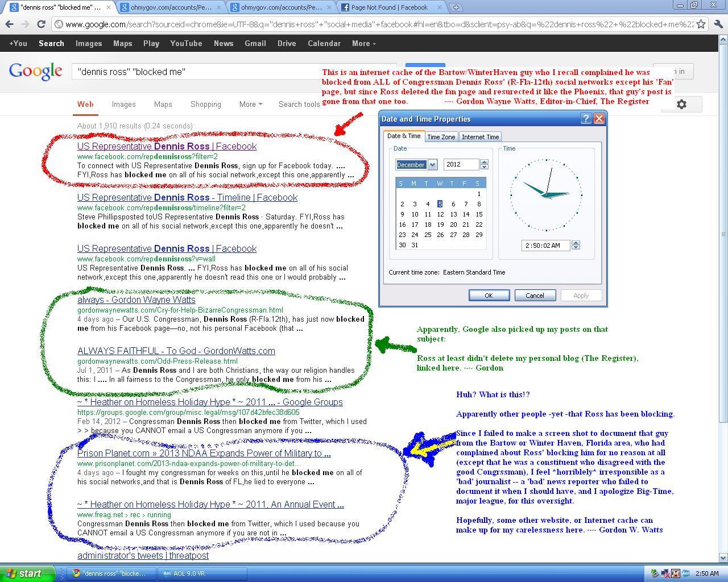Click the time field showing 2:50:02 AM
The height and width of the screenshot is (582, 728).
coord(546,245)
